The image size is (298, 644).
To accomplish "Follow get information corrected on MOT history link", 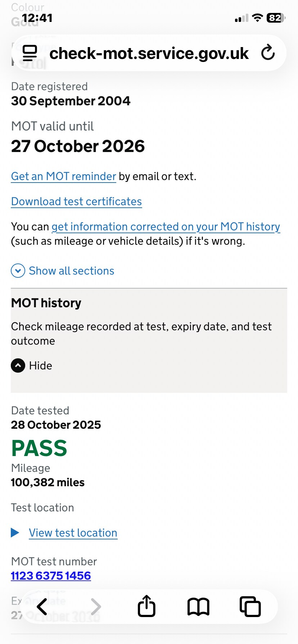I will tap(166, 227).
